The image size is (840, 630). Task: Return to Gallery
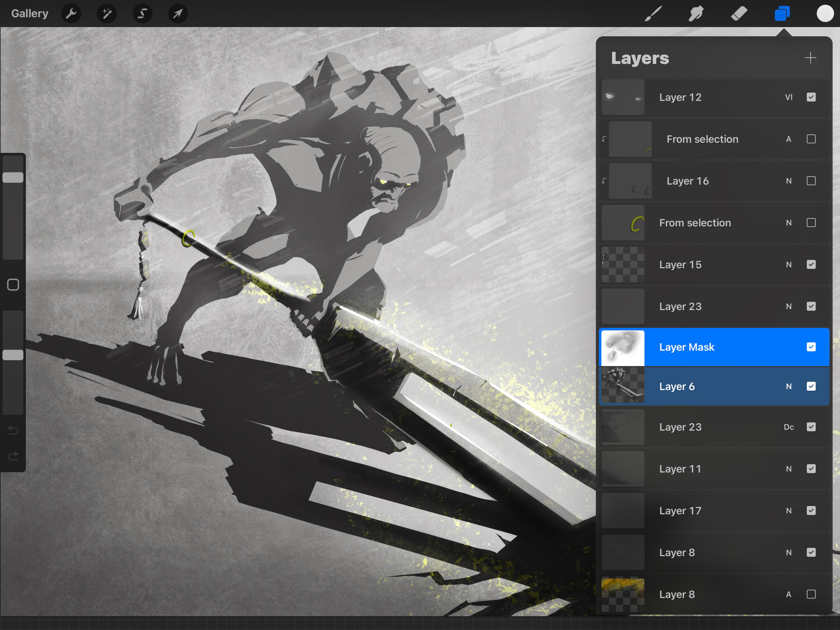(30, 14)
